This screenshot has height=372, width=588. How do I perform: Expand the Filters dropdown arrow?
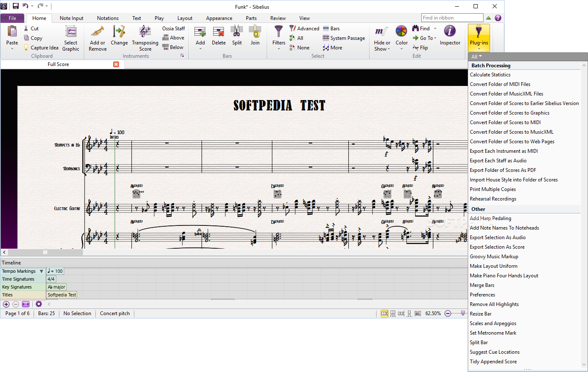tap(279, 49)
